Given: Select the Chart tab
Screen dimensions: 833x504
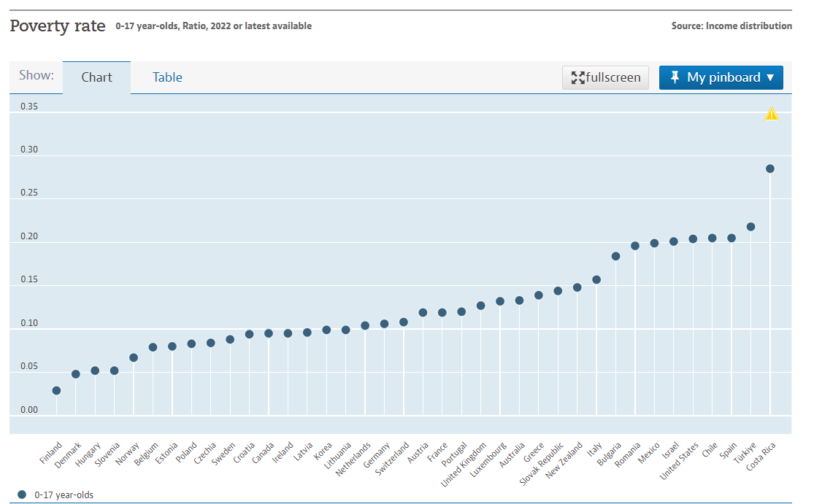Looking at the screenshot, I should [x=96, y=77].
